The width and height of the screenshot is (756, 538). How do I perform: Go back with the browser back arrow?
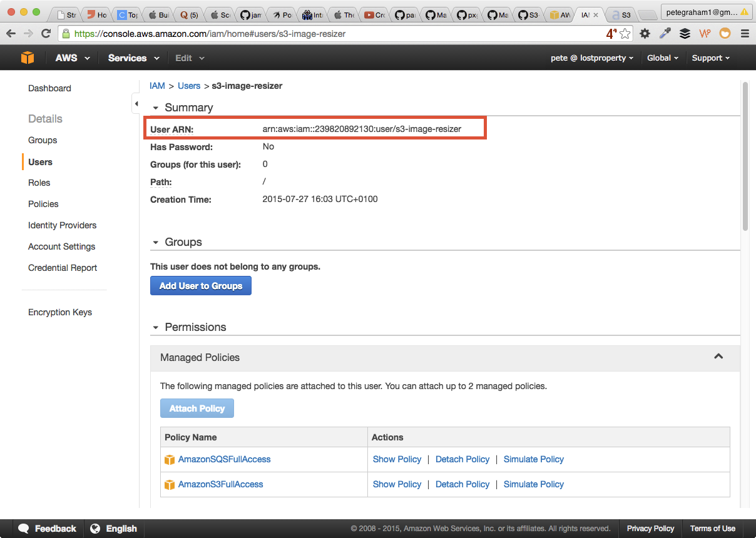(x=11, y=34)
